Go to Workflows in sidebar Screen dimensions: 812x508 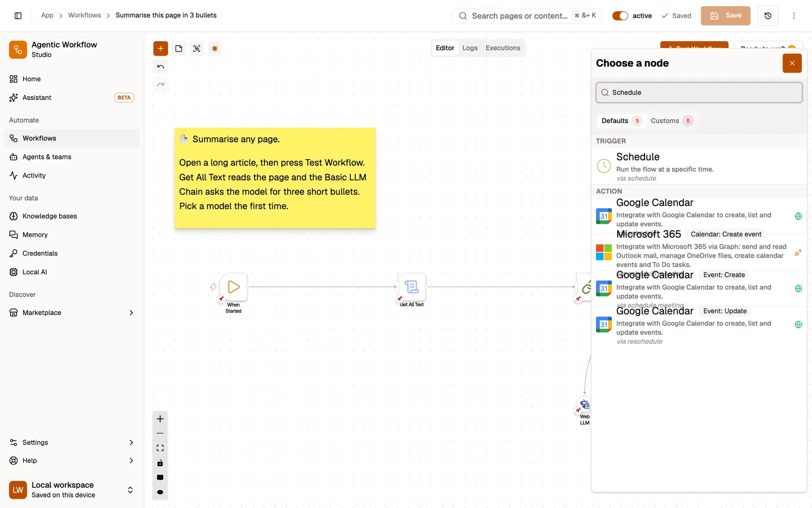coord(72,138)
